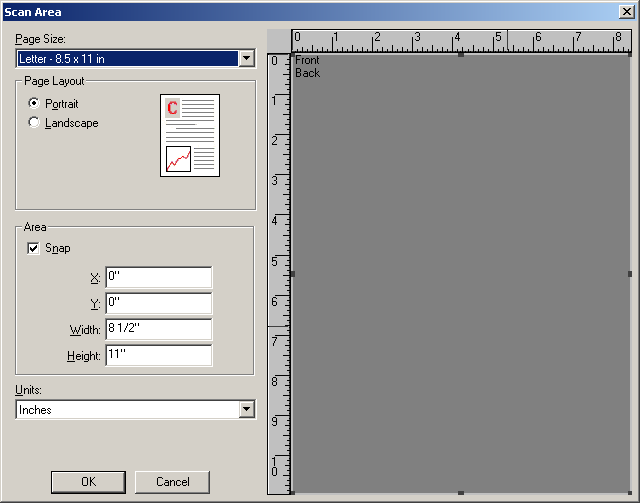640x503 pixels.
Task: Click the bottom-right corner scan area handle
Action: click(x=630, y=493)
